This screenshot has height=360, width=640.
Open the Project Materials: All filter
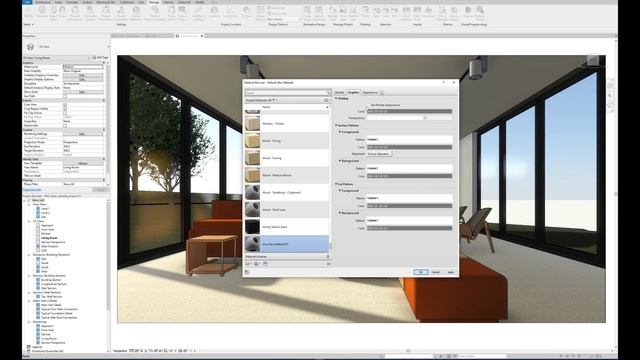tap(261, 100)
